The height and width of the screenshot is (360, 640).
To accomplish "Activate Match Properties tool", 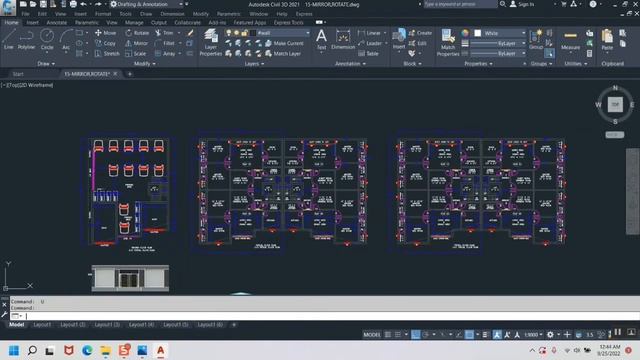I will (x=448, y=42).
